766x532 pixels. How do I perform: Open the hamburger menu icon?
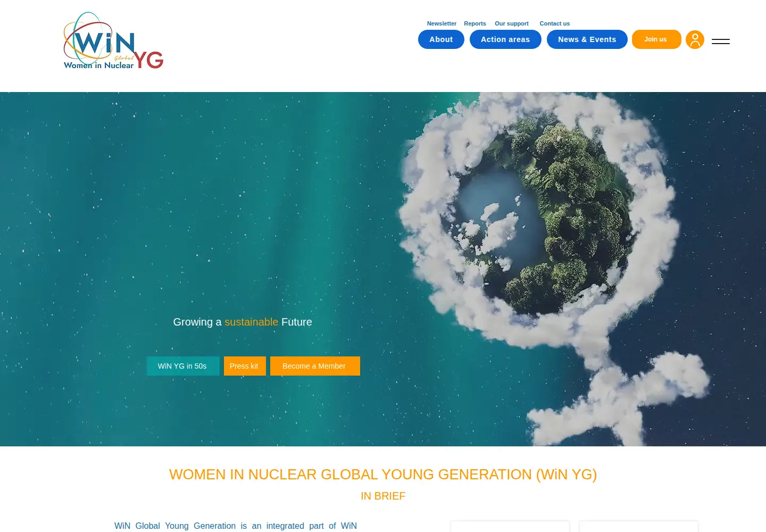[x=721, y=41]
